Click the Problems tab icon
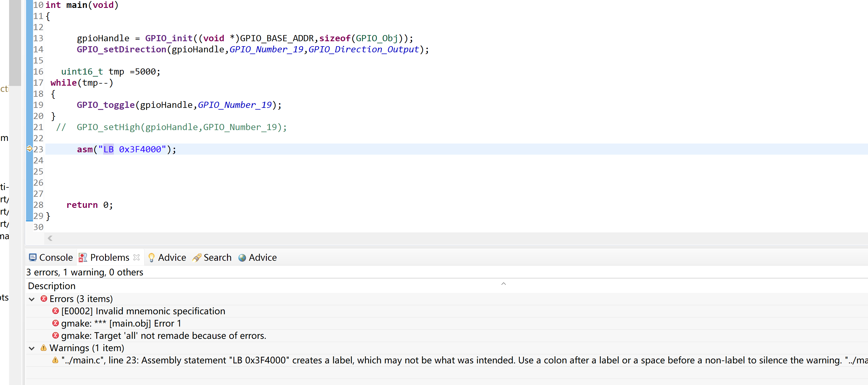Screen dimensions: 868x385 [x=82, y=258]
